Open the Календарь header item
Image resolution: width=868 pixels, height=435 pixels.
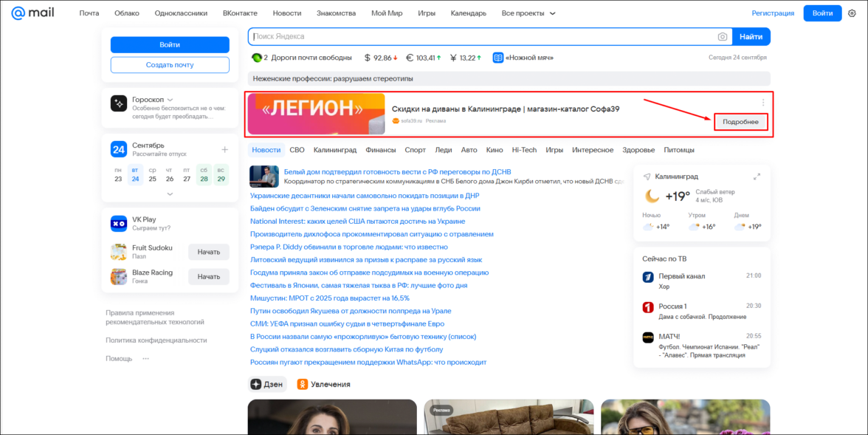point(468,13)
